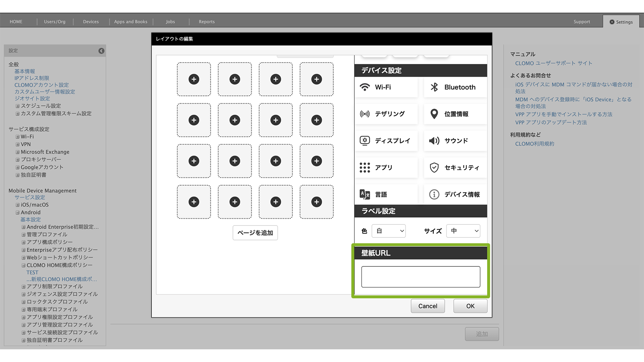Expand the VPN service configuration node
Viewport: 644px width, 362px height.
tap(17, 144)
